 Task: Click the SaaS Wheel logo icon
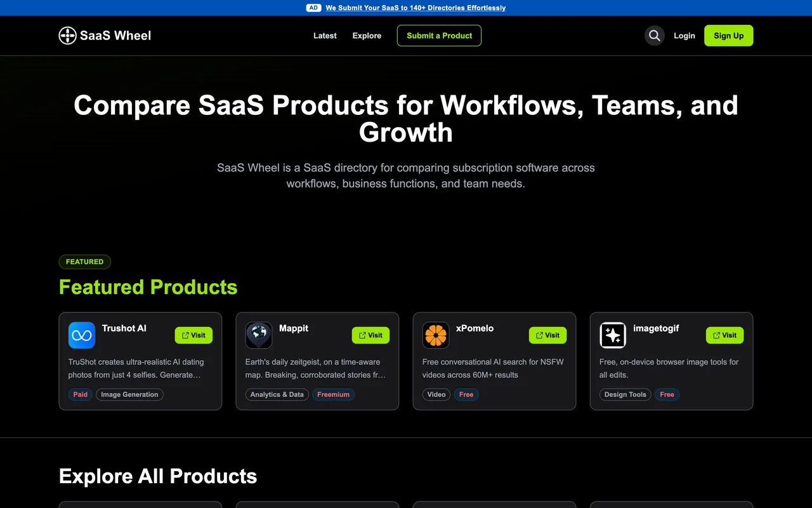click(x=67, y=36)
